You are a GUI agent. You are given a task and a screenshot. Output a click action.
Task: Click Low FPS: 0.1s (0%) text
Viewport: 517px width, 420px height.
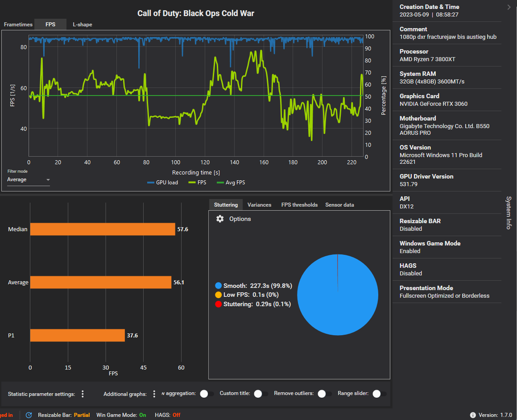coord(251,295)
